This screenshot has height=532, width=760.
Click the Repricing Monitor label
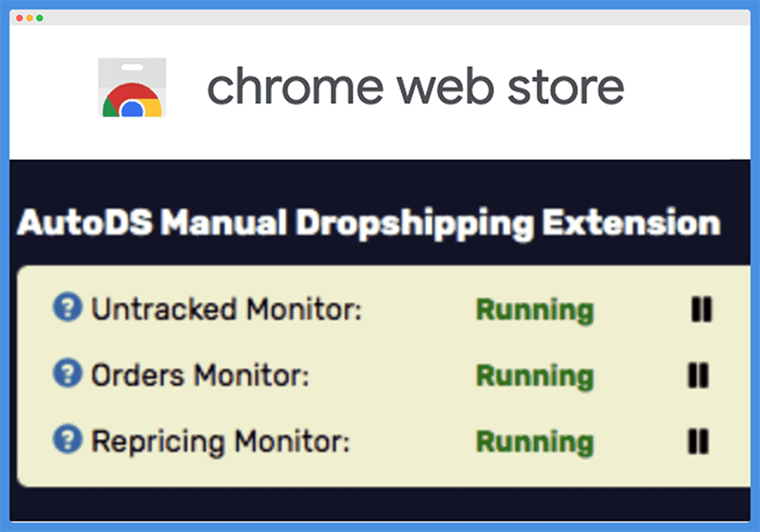coord(220,442)
